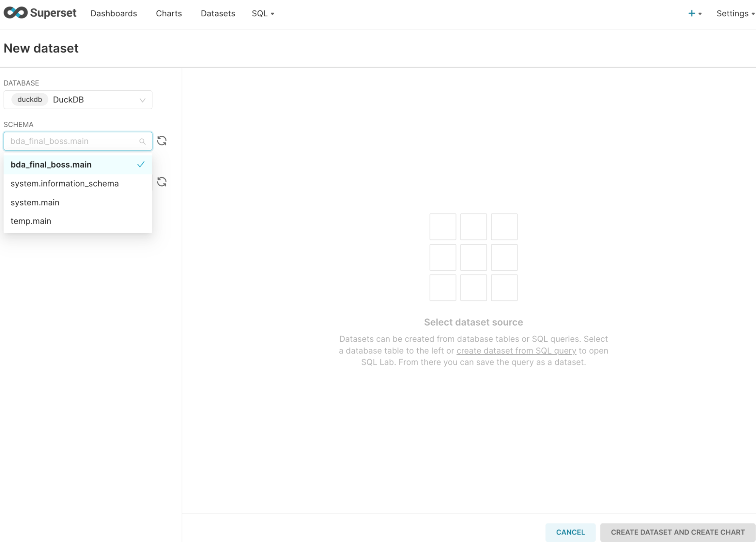This screenshot has height=542, width=756.
Task: Click the SCHEMA label
Action: (x=19, y=124)
